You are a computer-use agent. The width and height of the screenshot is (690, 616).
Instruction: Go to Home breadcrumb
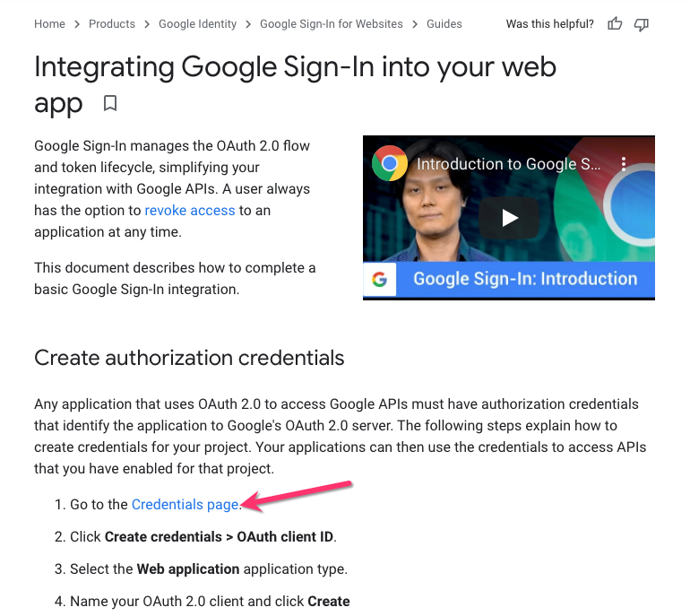49,24
